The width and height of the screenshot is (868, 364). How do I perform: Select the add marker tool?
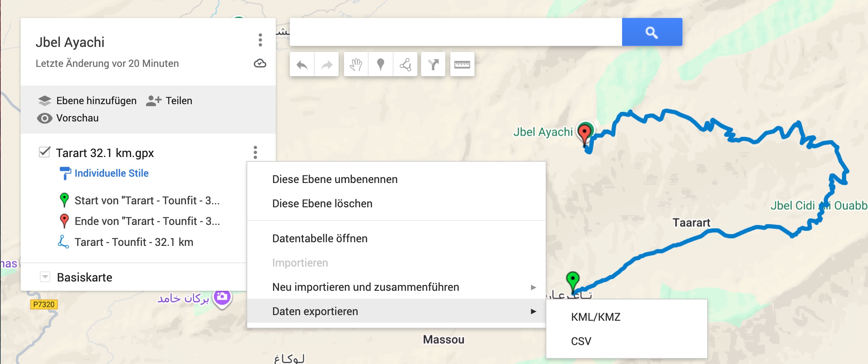(x=380, y=64)
